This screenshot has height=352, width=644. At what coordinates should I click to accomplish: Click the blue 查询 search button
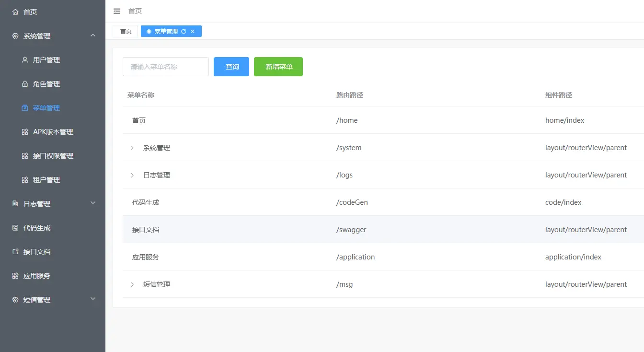tap(231, 67)
